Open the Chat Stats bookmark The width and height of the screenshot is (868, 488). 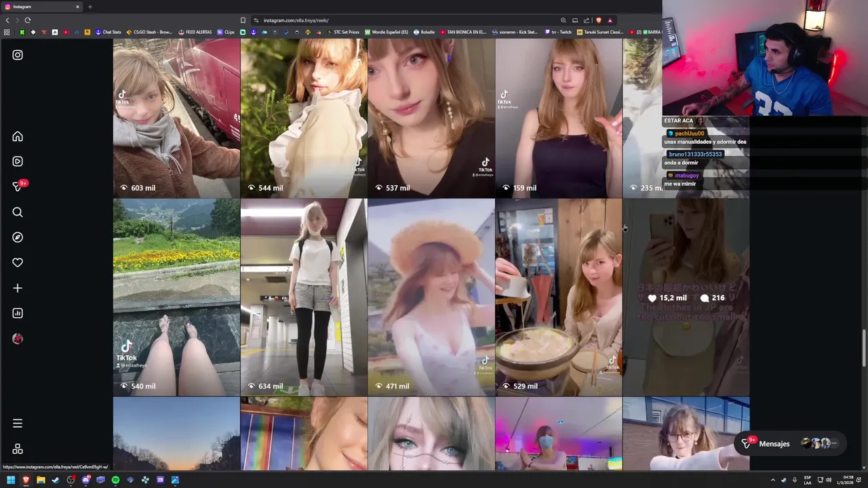(108, 32)
